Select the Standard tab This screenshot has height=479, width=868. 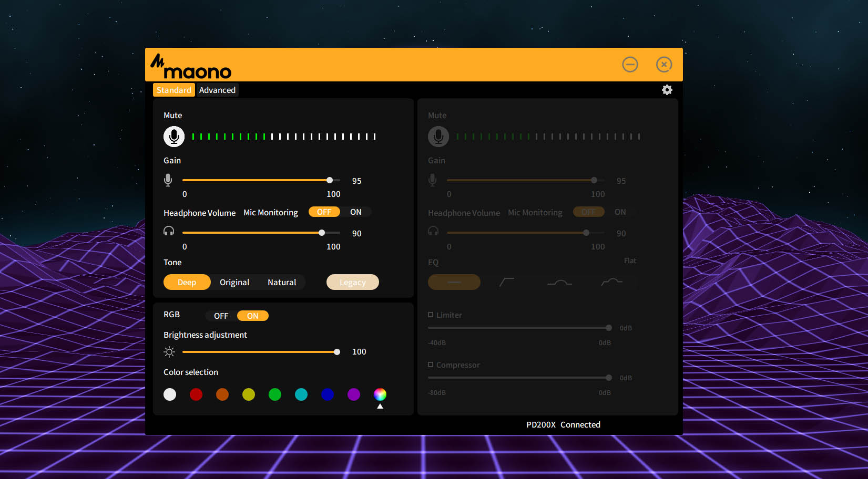click(173, 90)
